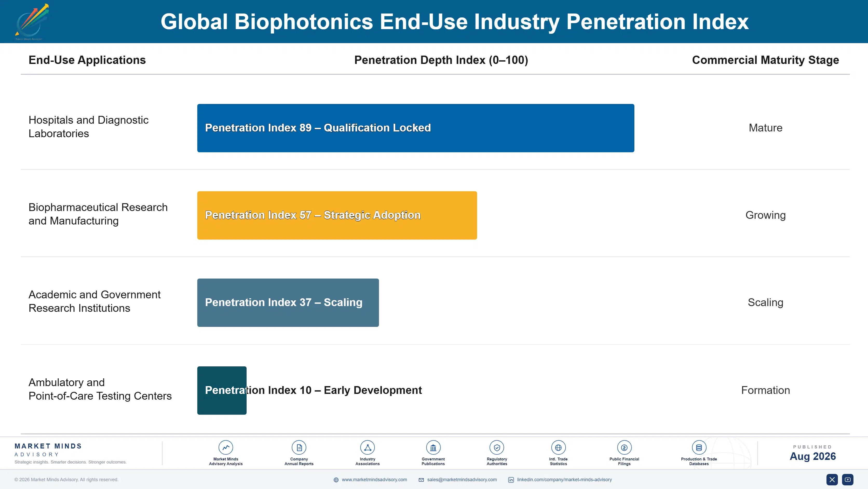The width and height of the screenshot is (868, 489).
Task: Click the copyright 2026 Market Minds Advisory text
Action: click(x=66, y=480)
